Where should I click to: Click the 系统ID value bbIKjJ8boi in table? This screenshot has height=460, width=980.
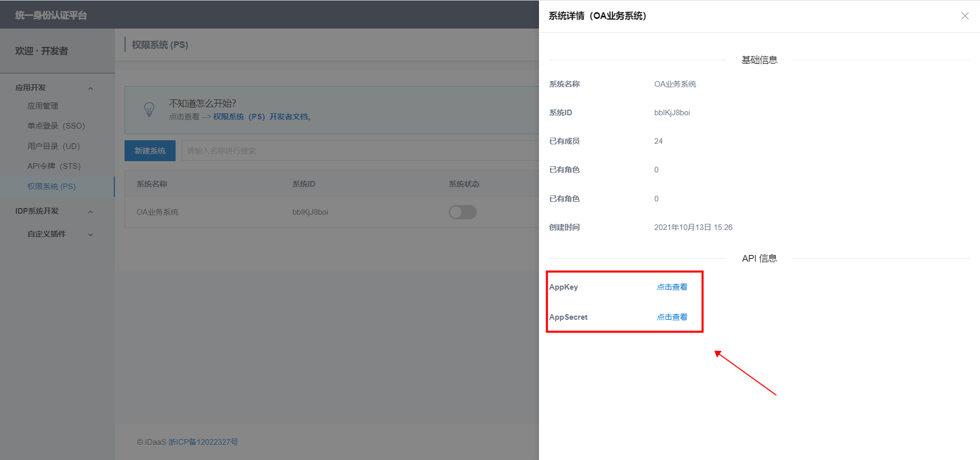click(310, 212)
